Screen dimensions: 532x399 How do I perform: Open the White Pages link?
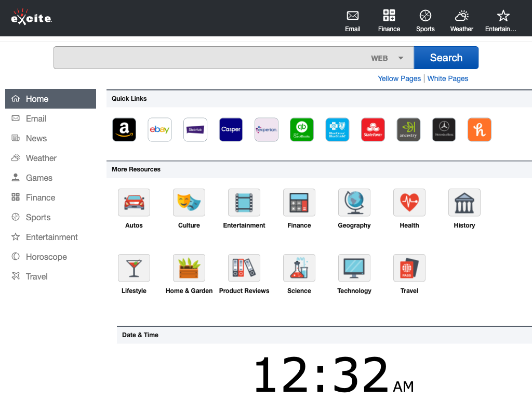[448, 78]
